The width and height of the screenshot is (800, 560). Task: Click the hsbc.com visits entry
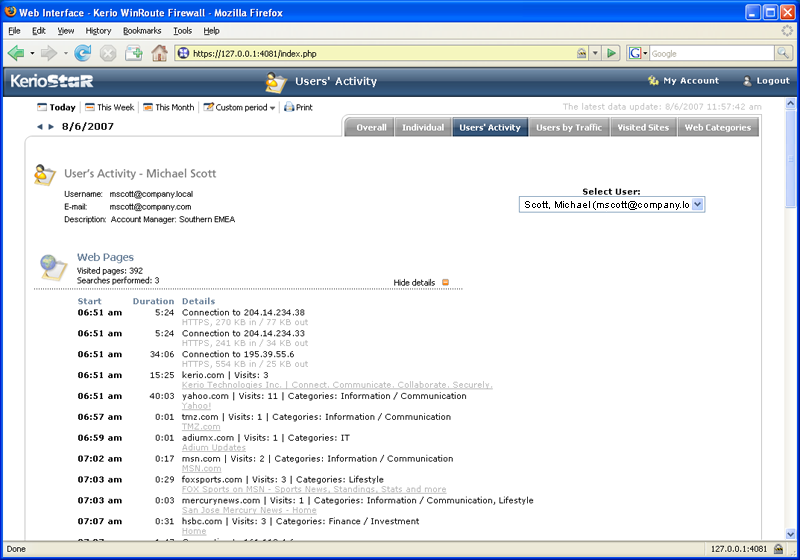click(301, 521)
